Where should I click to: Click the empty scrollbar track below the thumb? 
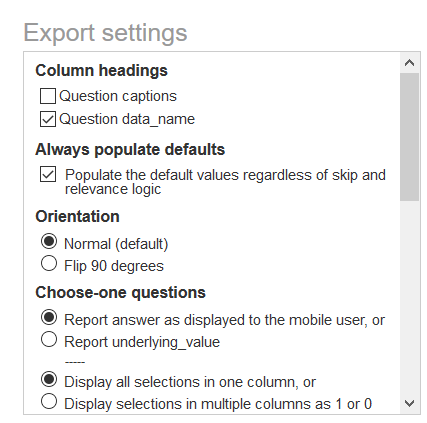409,297
